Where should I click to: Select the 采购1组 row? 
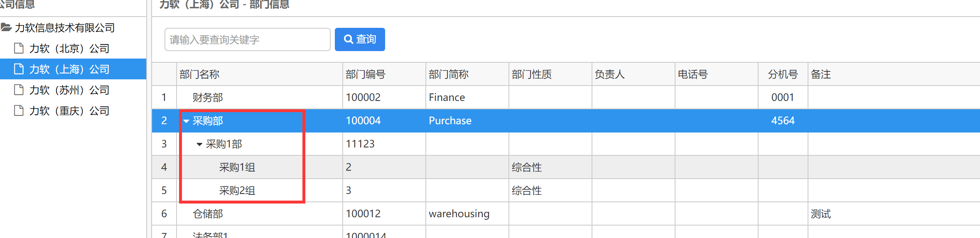237,167
